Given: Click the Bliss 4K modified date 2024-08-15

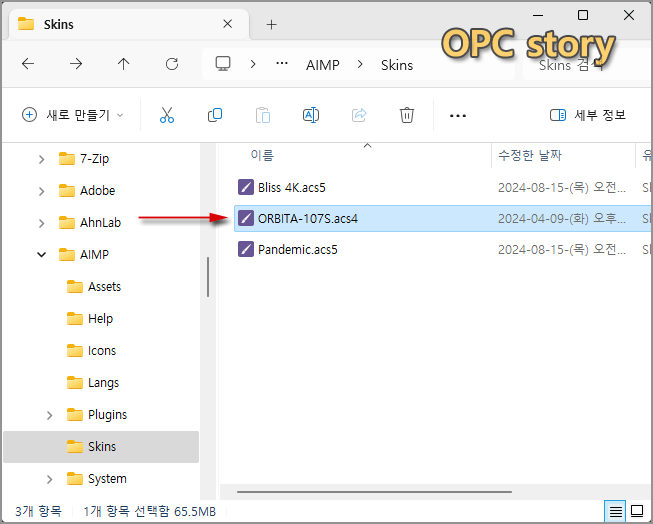Looking at the screenshot, I should click(562, 187).
